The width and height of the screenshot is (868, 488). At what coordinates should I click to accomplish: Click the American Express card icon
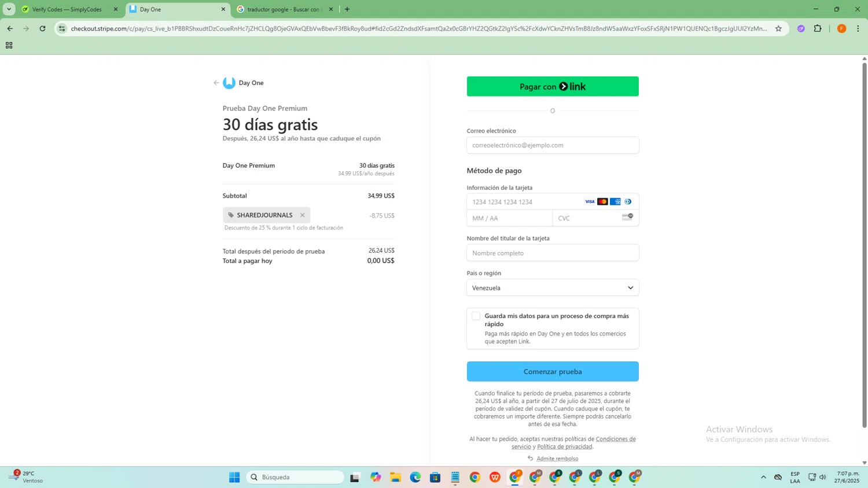click(x=615, y=202)
